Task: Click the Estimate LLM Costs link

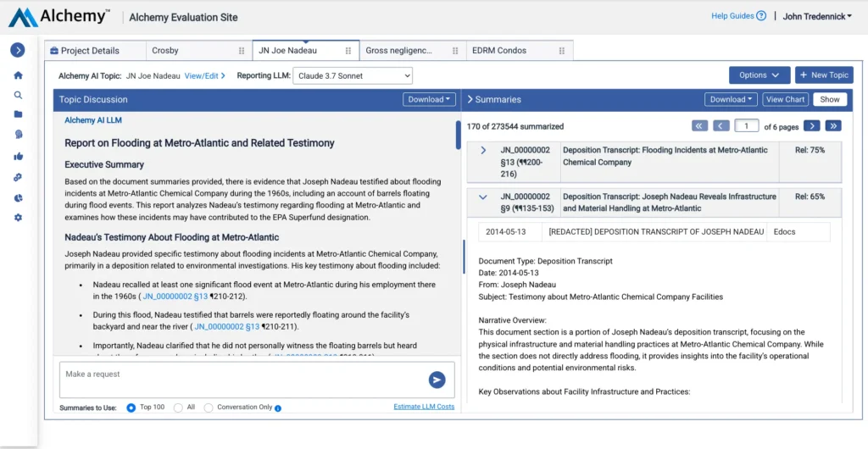Action: coord(424,407)
